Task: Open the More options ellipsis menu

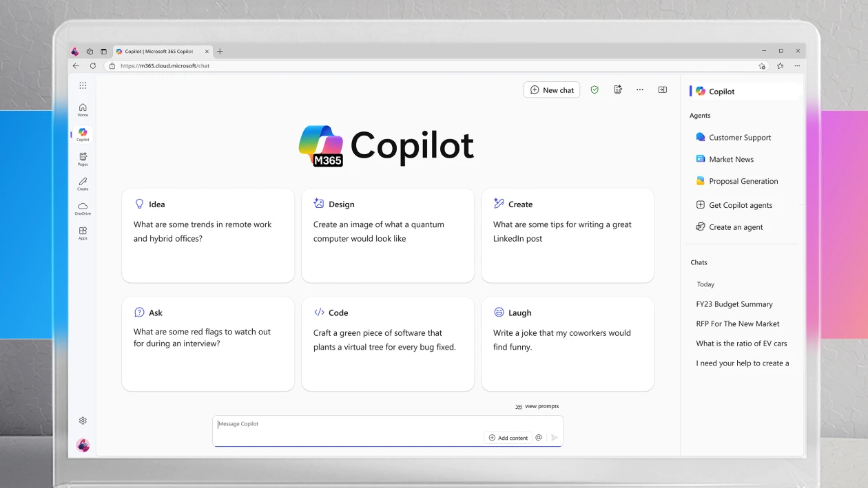Action: (x=639, y=89)
